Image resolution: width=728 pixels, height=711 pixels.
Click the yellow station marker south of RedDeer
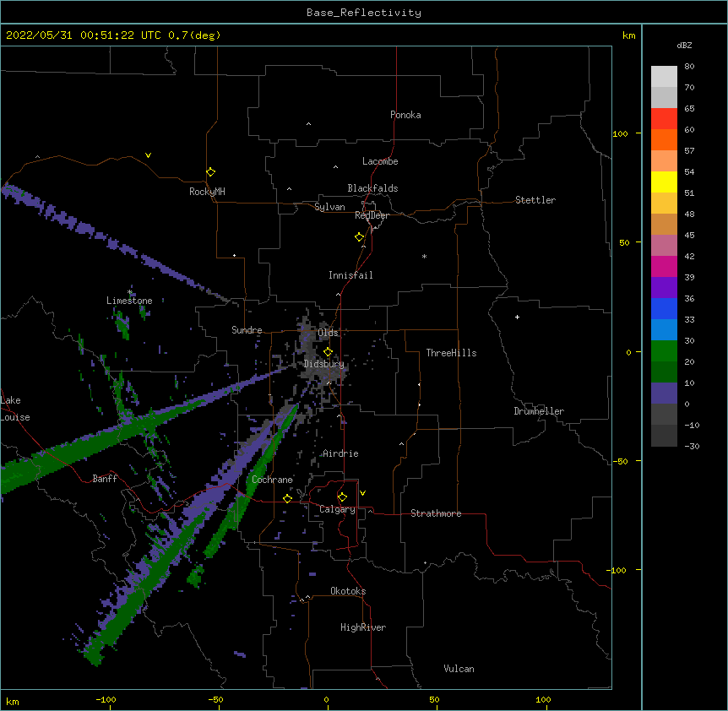point(359,237)
